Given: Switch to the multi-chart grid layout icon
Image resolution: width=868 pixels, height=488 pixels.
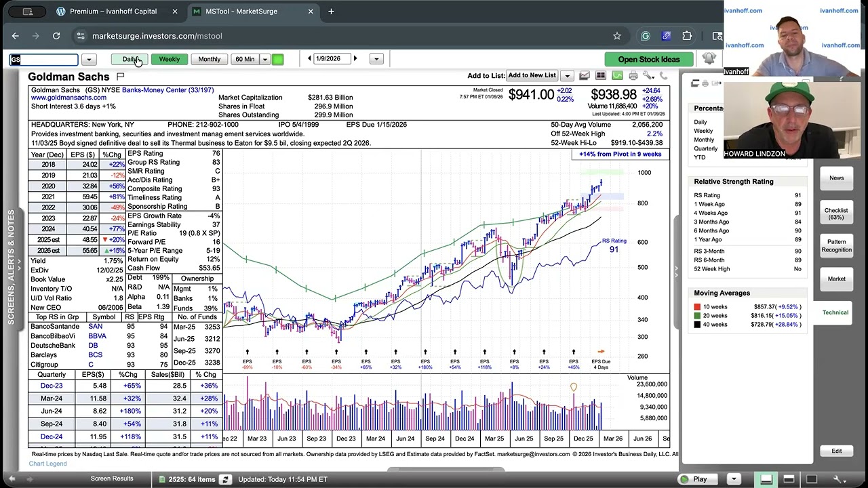Looking at the screenshot, I should 601,76.
